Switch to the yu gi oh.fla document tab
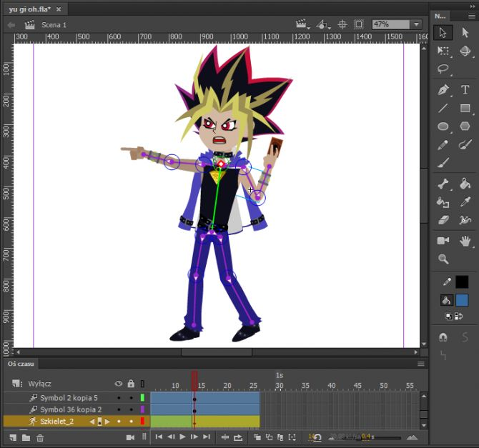This screenshot has height=448, width=479. tap(28, 9)
